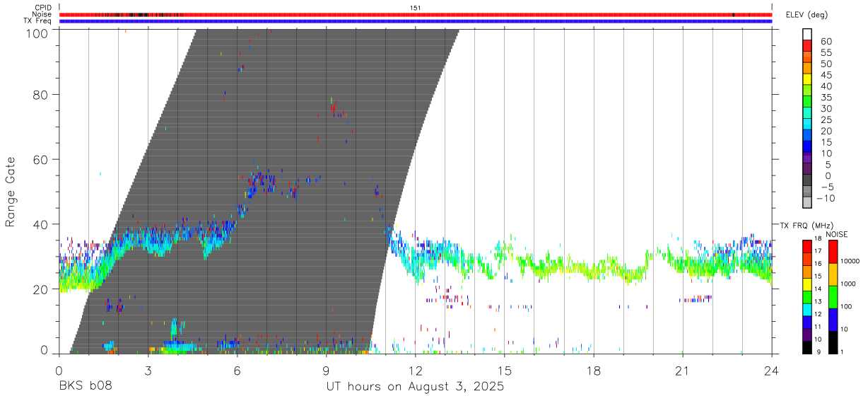Image resolution: width=868 pixels, height=401 pixels.
Task: Click the green 30–35 ELEV colorbar segment
Action: coord(807,103)
